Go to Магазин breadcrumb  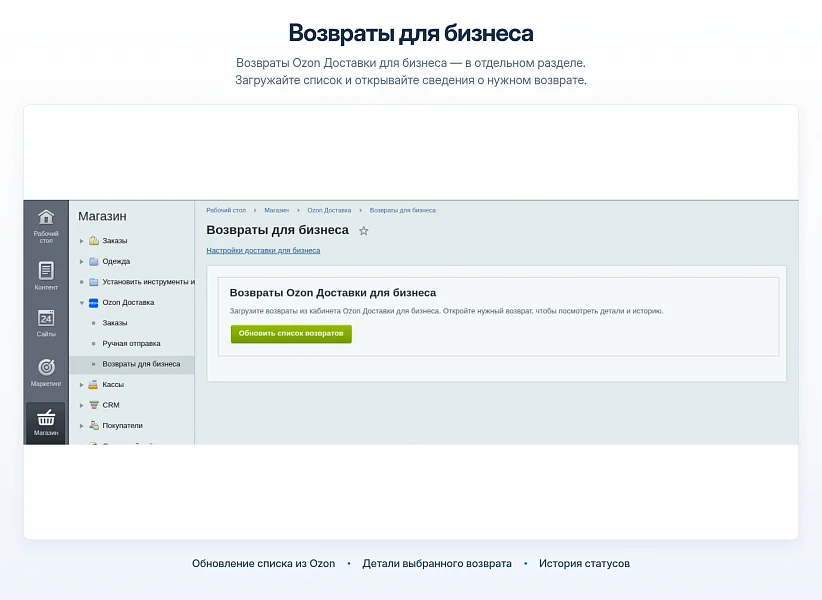[277, 210]
